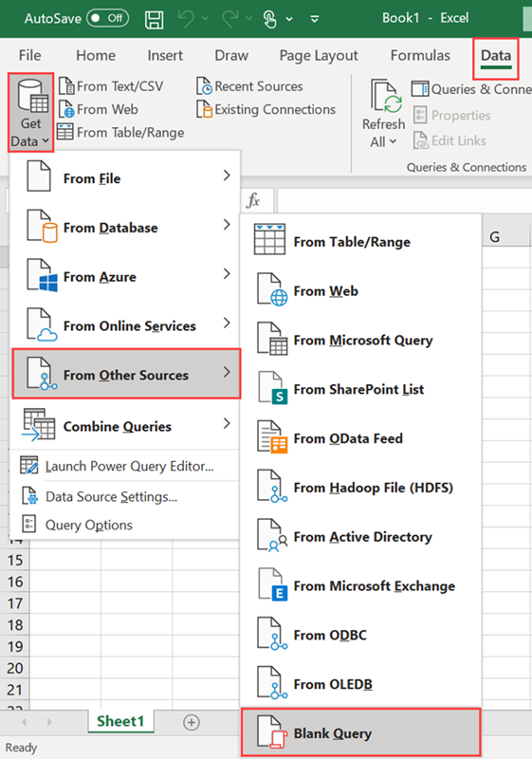This screenshot has height=759, width=532.
Task: Choose Blank Query from submenu
Action: coord(360,733)
